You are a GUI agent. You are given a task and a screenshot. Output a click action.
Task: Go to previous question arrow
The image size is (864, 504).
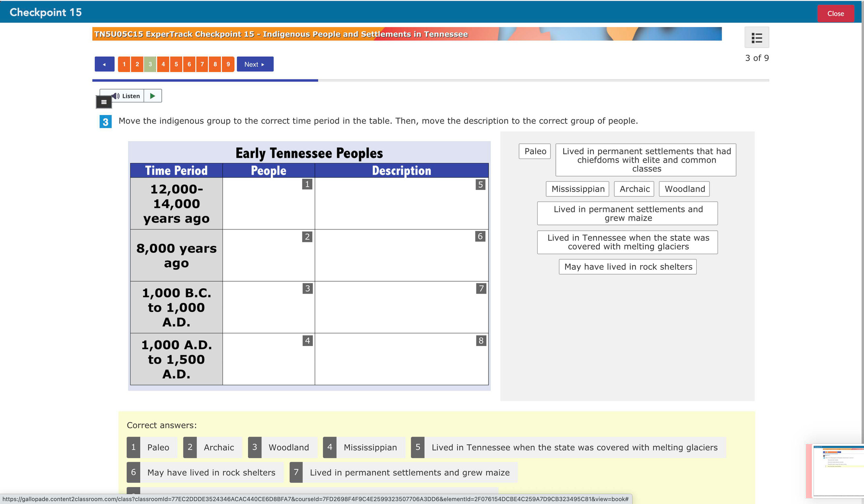tap(104, 65)
